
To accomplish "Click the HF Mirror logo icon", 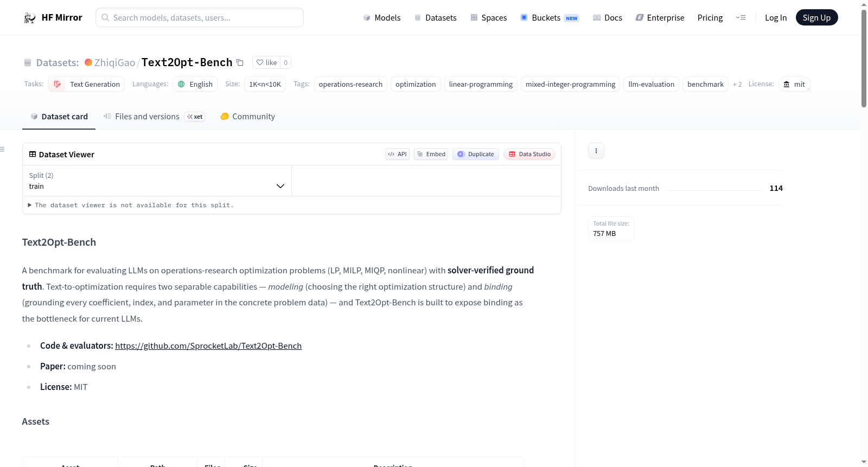I will pyautogui.click(x=30, y=18).
